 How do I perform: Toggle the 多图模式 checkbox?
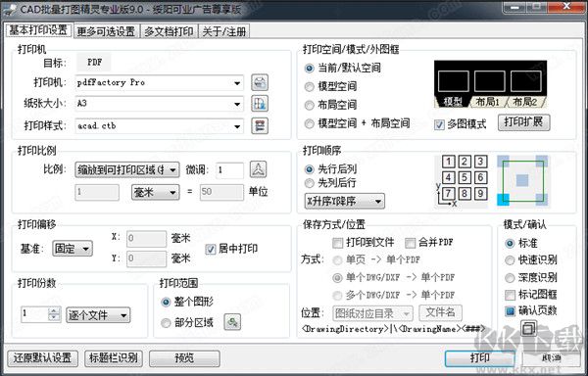coord(439,124)
